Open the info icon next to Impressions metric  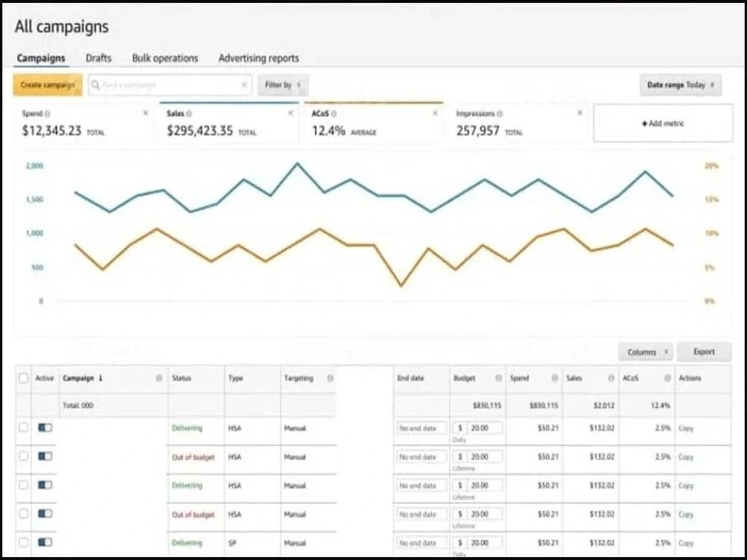pyautogui.click(x=499, y=113)
